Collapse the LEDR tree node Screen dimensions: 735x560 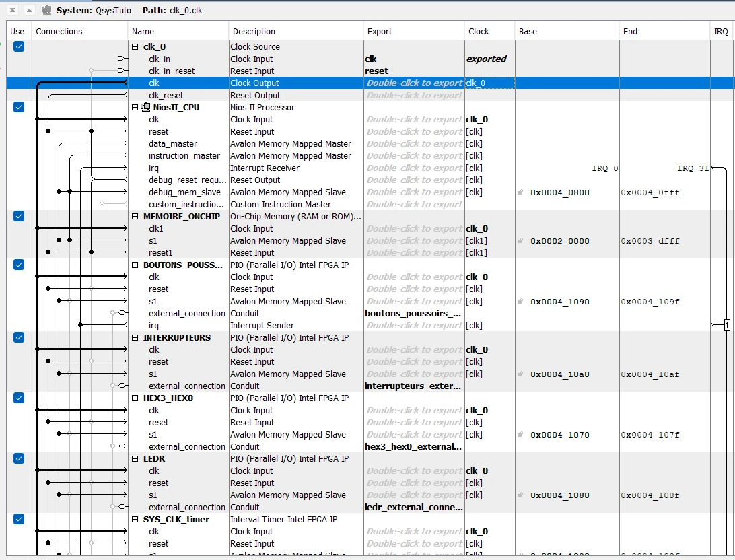tap(135, 459)
